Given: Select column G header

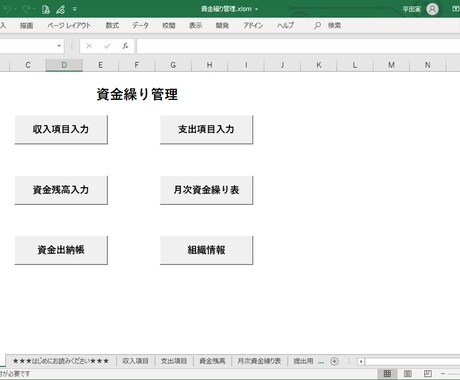Looking at the screenshot, I should tap(173, 65).
